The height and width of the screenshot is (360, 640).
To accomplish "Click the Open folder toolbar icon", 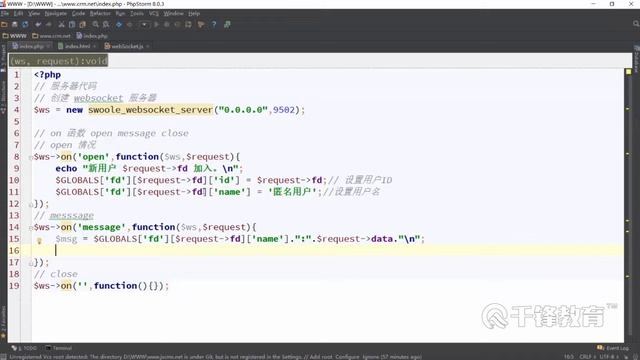I will pos(4,24).
